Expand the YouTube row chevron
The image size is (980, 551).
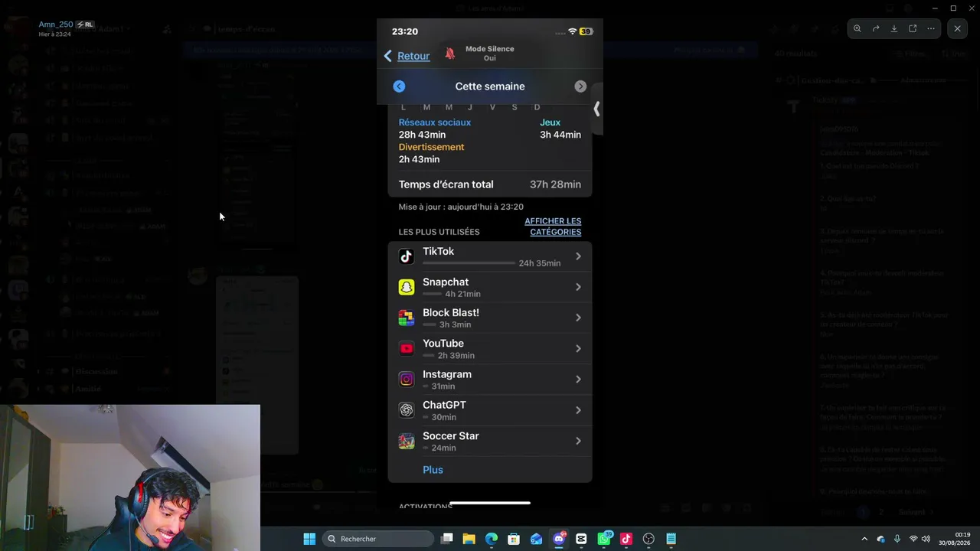[x=578, y=348]
